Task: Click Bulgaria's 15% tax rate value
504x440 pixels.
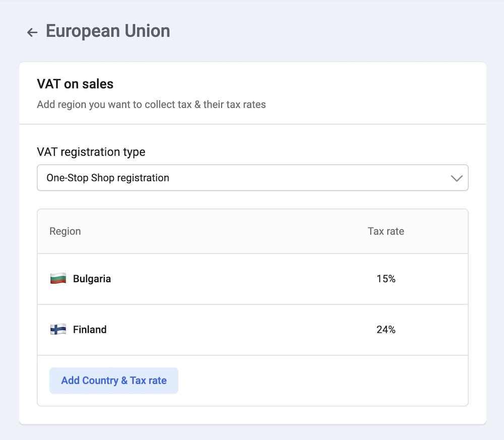Action: pos(386,279)
